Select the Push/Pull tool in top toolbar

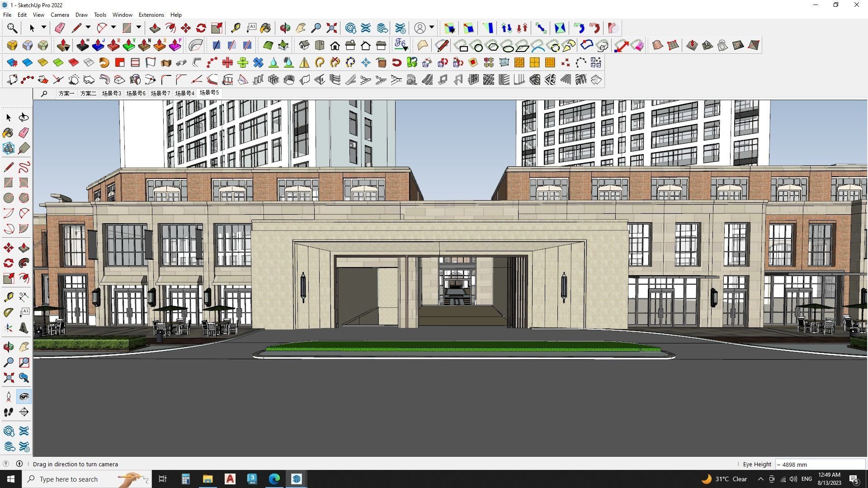[x=155, y=28]
